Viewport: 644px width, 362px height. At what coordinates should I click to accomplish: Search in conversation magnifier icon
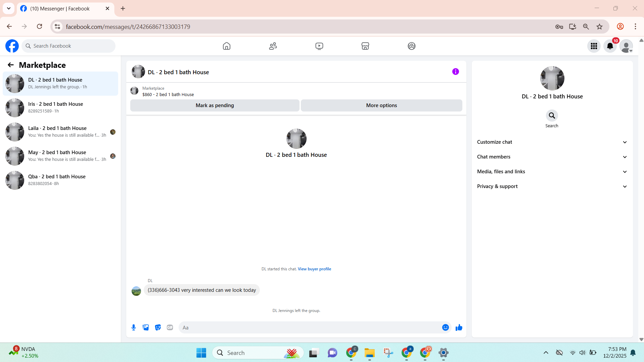point(552,116)
